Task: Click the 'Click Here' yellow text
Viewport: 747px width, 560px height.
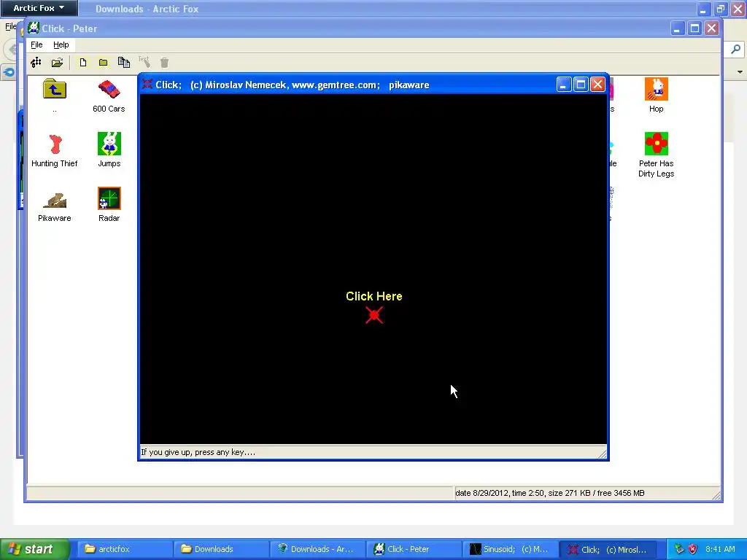Action: click(374, 296)
